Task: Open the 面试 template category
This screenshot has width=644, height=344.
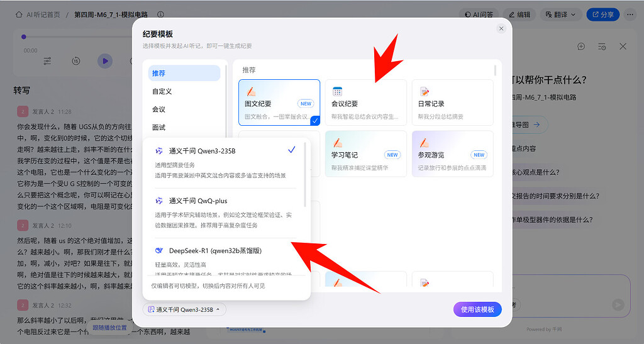Action: pos(184,127)
